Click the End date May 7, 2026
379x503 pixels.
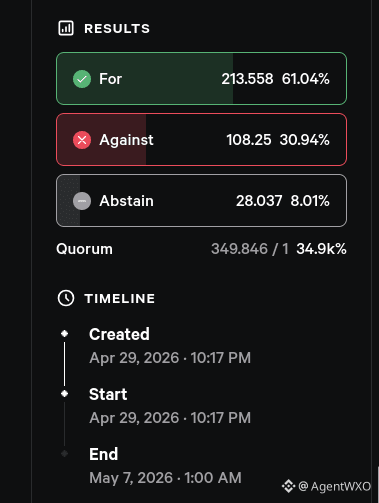coord(131,478)
